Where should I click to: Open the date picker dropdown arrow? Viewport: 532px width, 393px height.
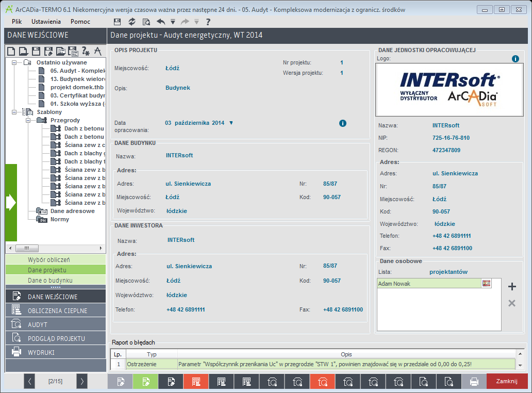(231, 123)
